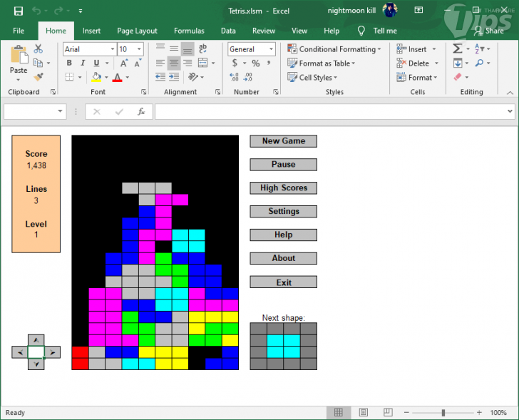
Task: Toggle center horizontal alignment
Action: click(x=174, y=63)
